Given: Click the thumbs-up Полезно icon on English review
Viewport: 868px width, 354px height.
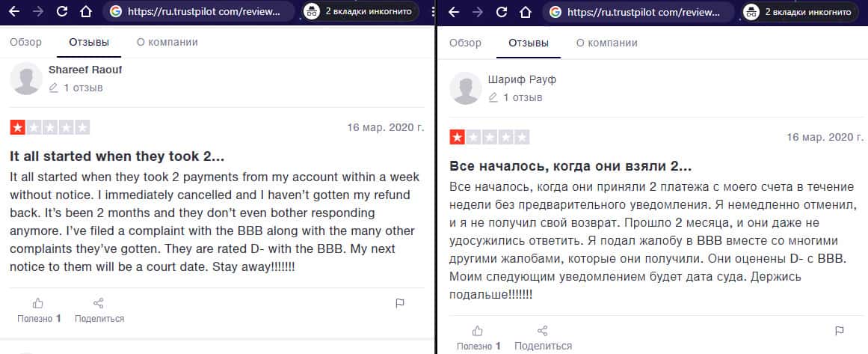Looking at the screenshot, I should click(x=38, y=303).
